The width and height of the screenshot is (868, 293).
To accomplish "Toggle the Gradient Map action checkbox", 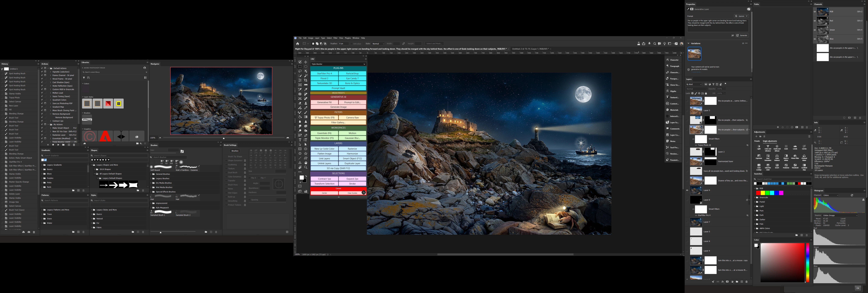I will point(42,107).
